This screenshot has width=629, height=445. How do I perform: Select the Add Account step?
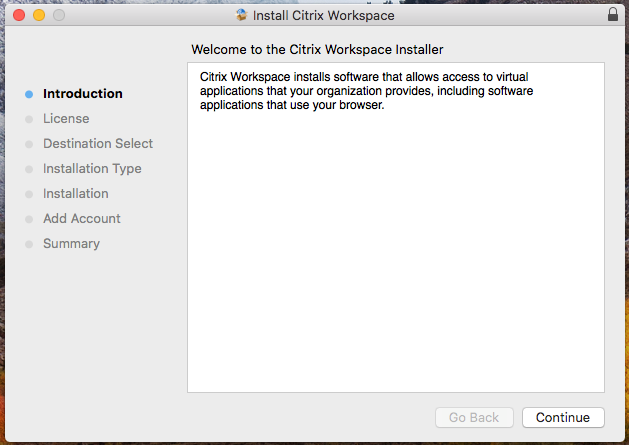coord(82,218)
